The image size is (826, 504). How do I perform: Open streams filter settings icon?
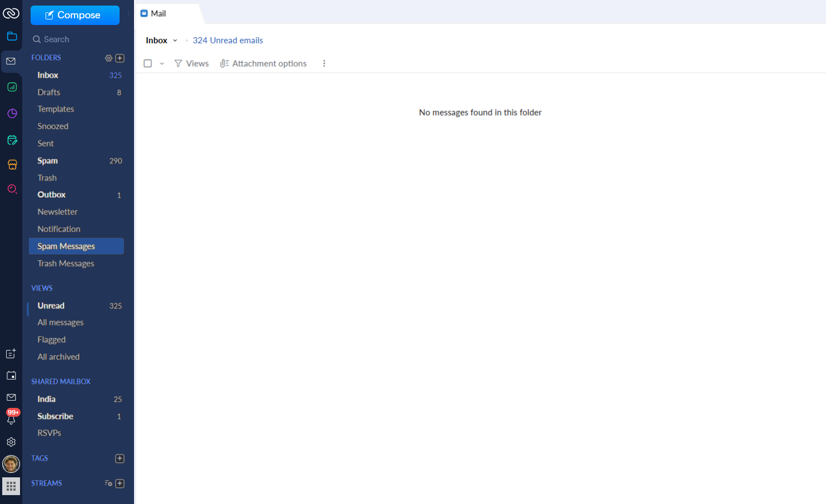[108, 483]
